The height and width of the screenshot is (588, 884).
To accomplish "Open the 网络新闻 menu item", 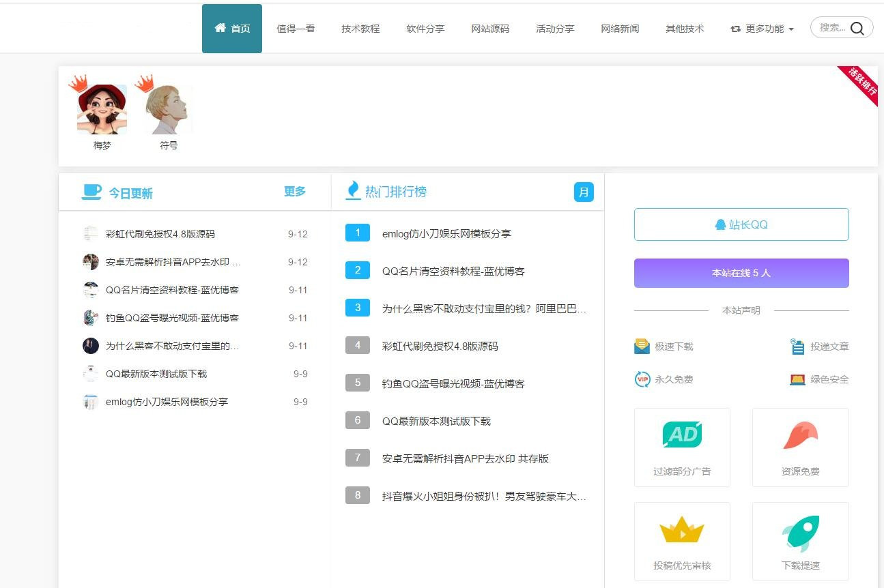I will (x=620, y=29).
